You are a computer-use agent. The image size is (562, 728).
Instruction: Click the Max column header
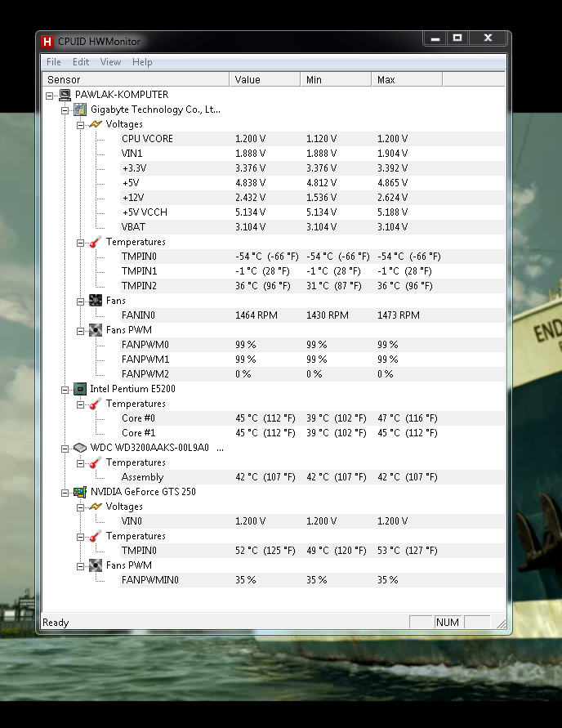point(407,80)
